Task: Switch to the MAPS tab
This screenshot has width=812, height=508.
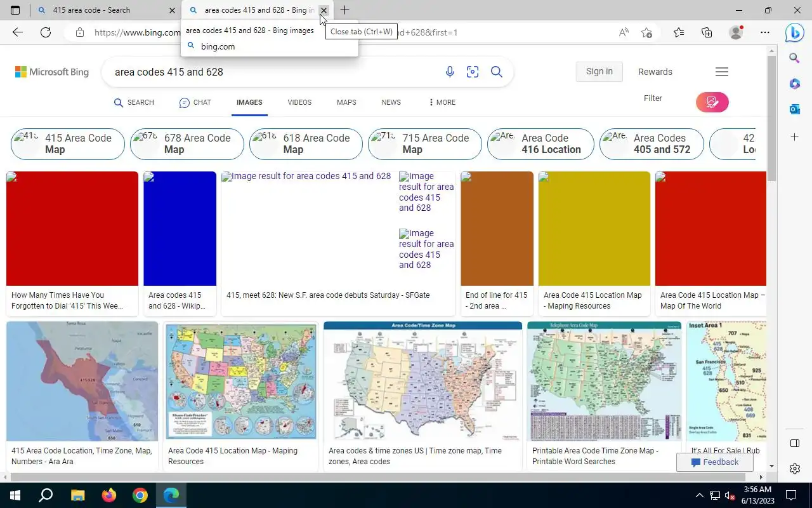Action: pyautogui.click(x=346, y=102)
